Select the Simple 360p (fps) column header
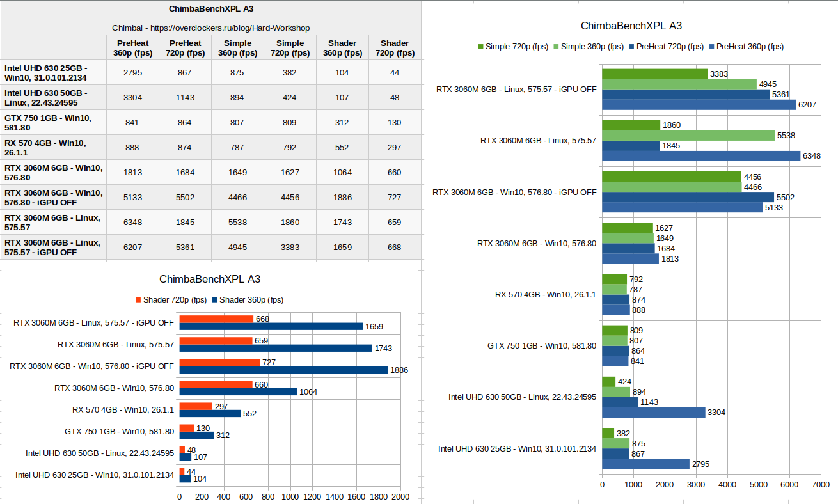The width and height of the screenshot is (838, 504). coord(237,48)
